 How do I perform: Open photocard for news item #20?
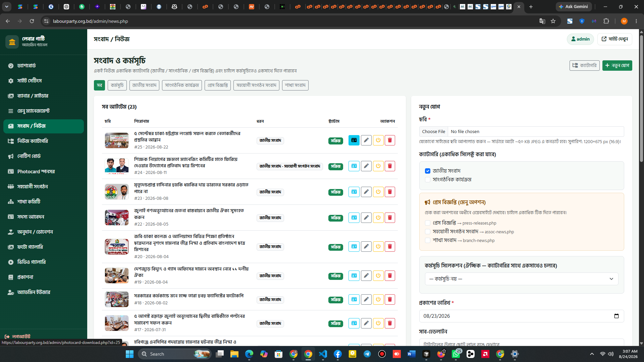click(354, 246)
